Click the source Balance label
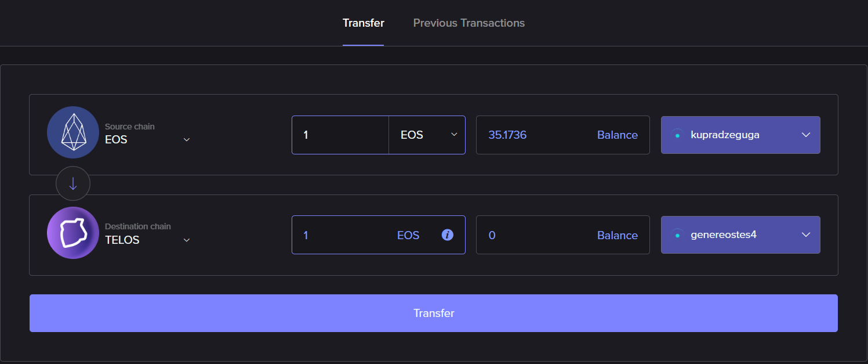 tap(617, 135)
